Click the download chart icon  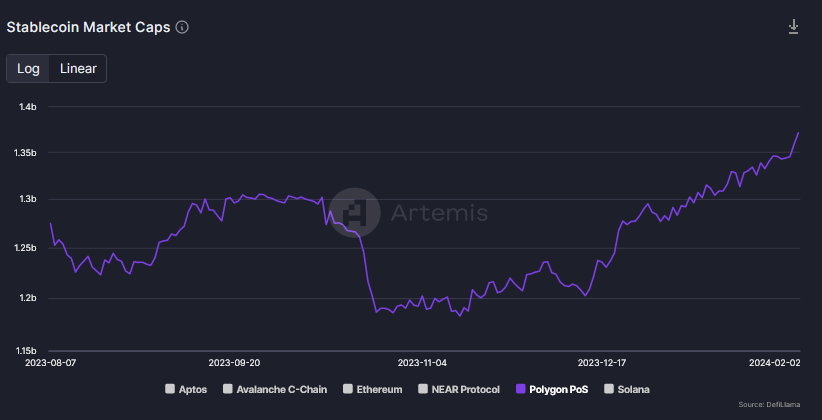coord(794,27)
